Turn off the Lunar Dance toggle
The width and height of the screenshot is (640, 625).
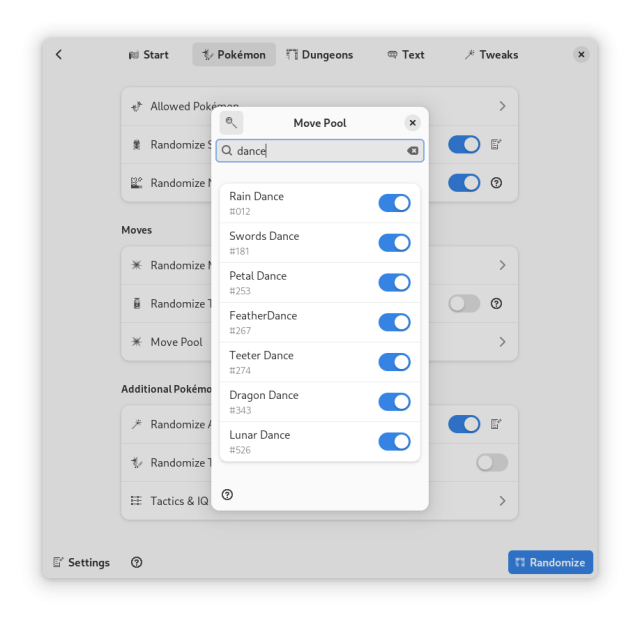coord(394,442)
